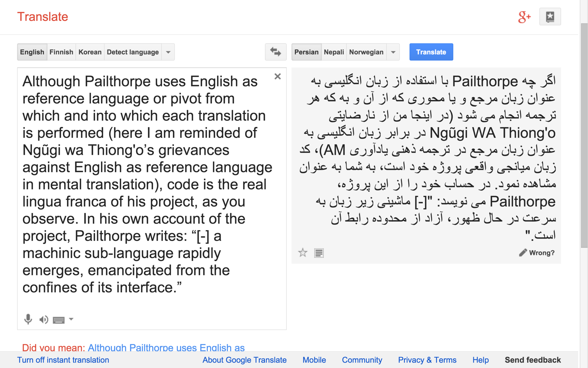Clear source text with the X icon

pyautogui.click(x=277, y=76)
